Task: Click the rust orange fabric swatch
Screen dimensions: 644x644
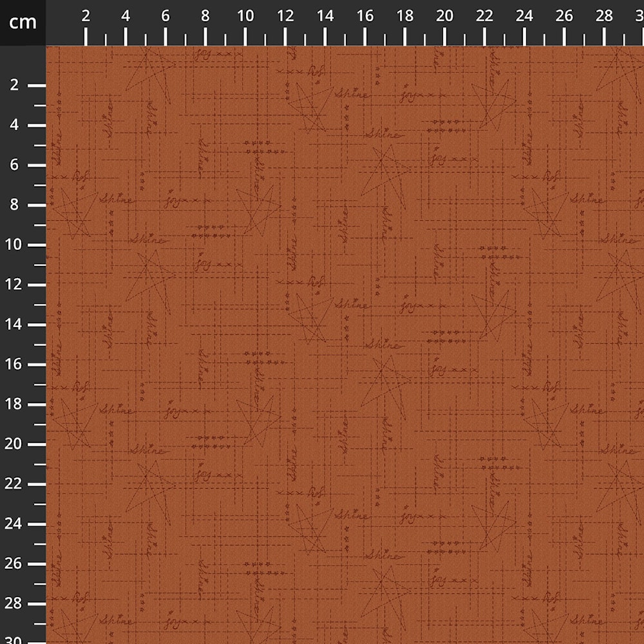Action: 345,345
